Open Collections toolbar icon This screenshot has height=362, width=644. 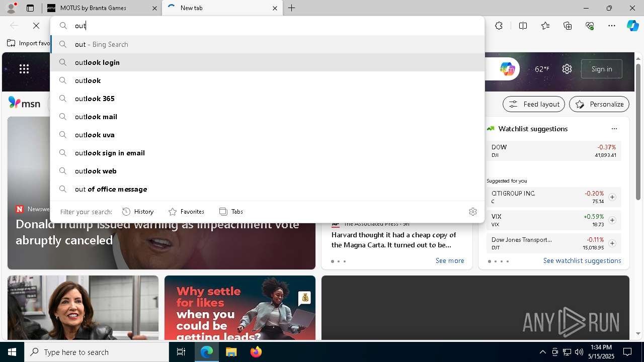[x=568, y=26]
